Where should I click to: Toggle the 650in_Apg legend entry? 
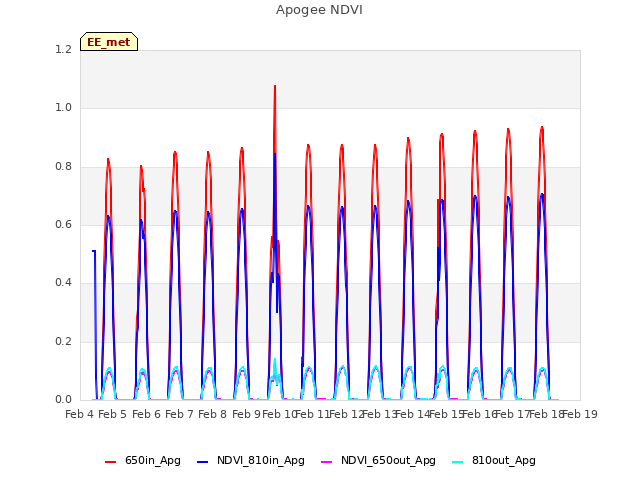tap(143, 461)
